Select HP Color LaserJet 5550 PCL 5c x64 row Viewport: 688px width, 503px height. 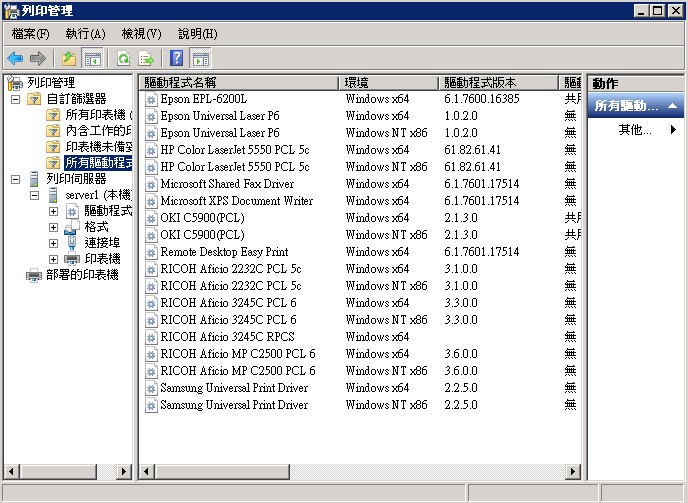(x=361, y=150)
